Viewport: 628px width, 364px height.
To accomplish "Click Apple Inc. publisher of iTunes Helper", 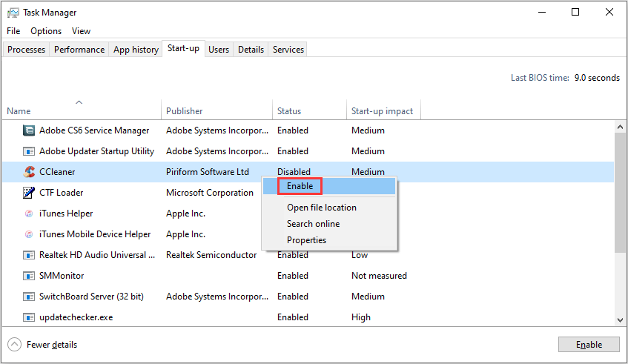I will click(186, 214).
